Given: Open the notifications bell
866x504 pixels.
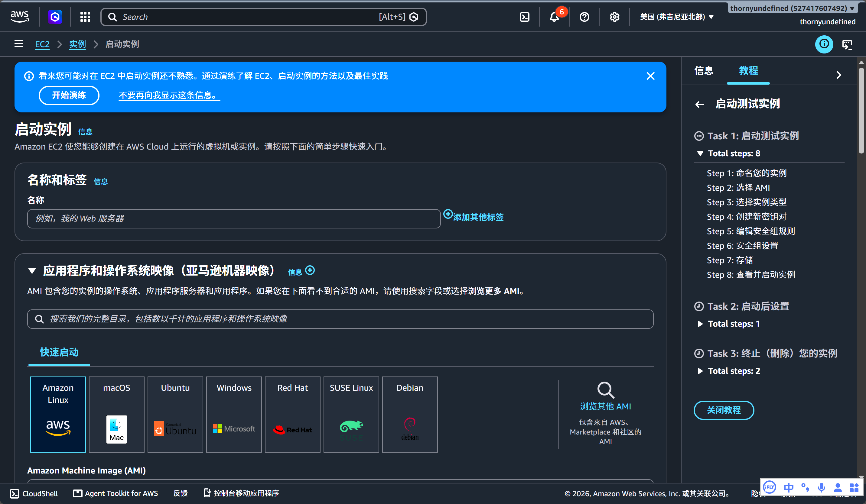Looking at the screenshot, I should tap(554, 17).
